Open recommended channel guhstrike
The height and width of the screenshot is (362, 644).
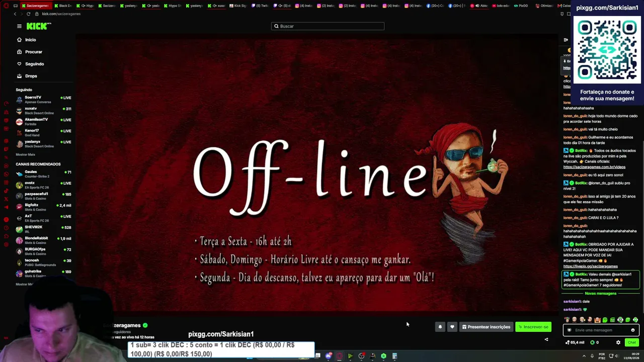point(44,274)
